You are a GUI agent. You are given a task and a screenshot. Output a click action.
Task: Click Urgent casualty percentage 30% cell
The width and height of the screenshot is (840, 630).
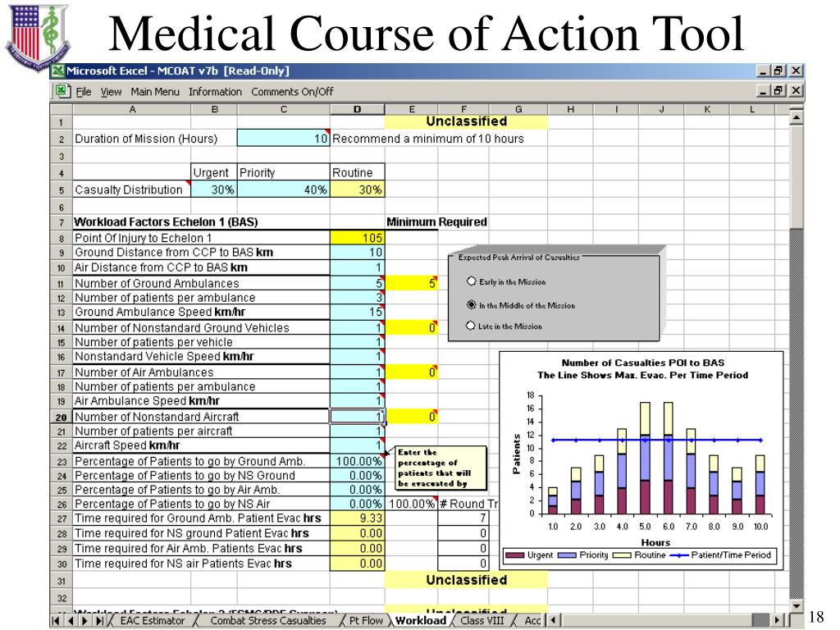[214, 189]
